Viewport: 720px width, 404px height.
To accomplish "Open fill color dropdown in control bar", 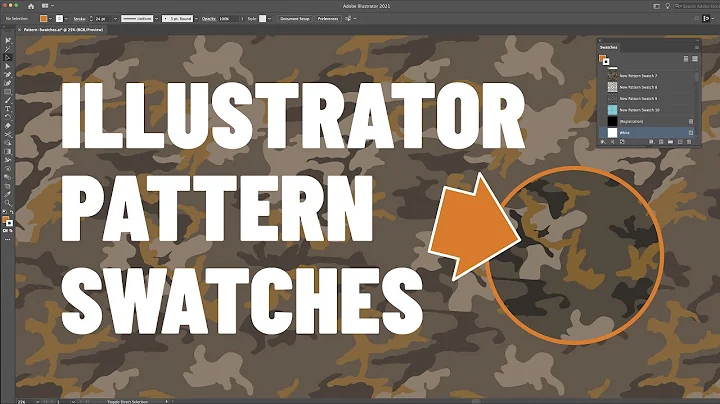I will 51,18.
